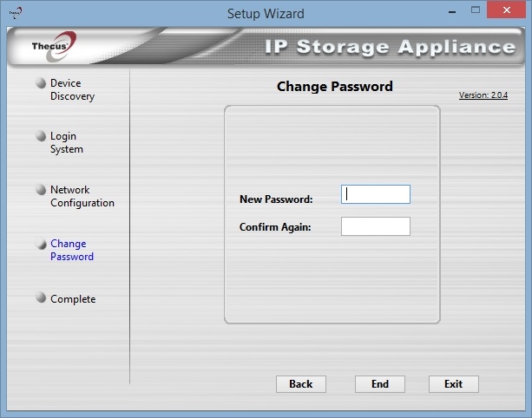The image size is (532, 418).
Task: Go to the Complete step label
Action: click(73, 299)
